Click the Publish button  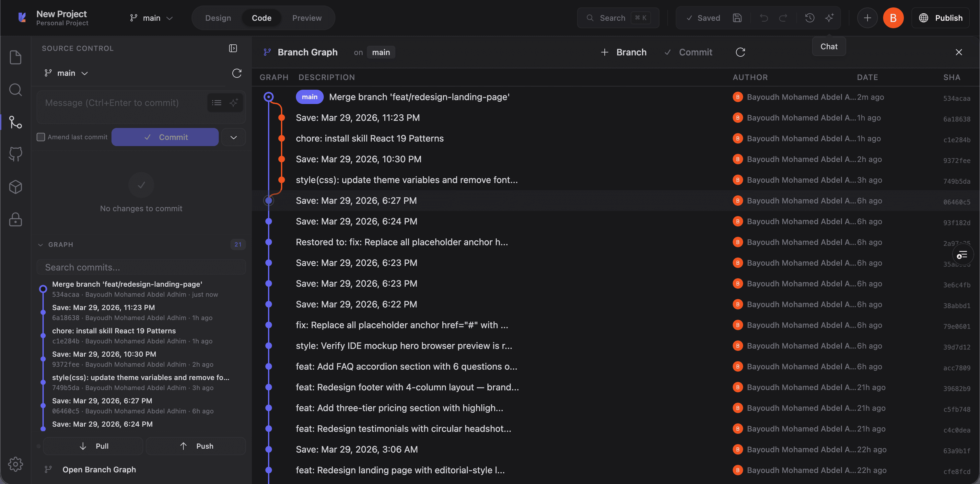(940, 18)
